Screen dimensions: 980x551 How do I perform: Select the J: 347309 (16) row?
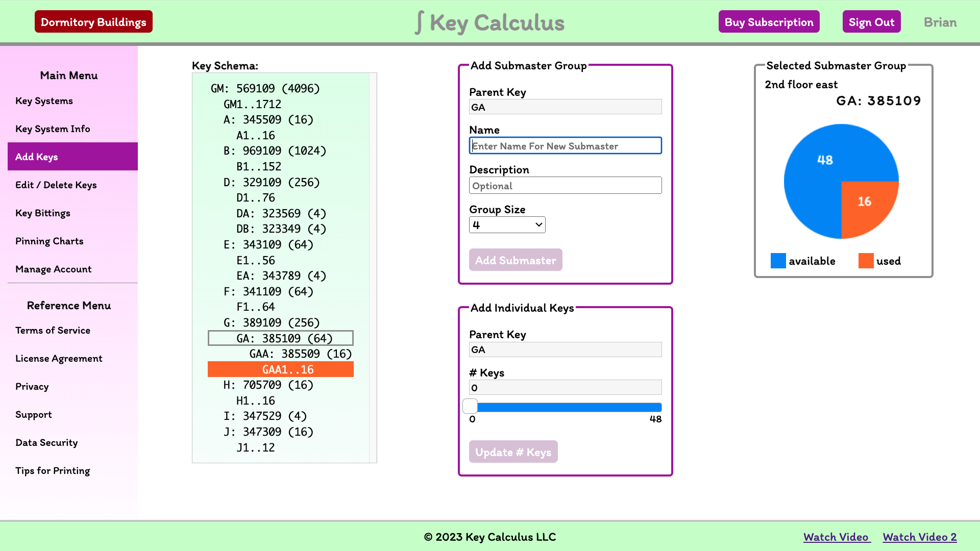pyautogui.click(x=281, y=432)
